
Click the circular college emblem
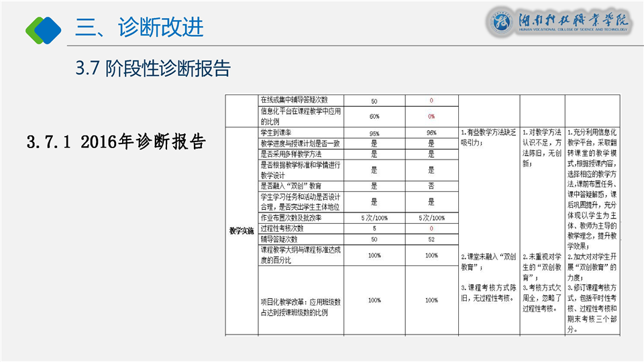point(501,22)
